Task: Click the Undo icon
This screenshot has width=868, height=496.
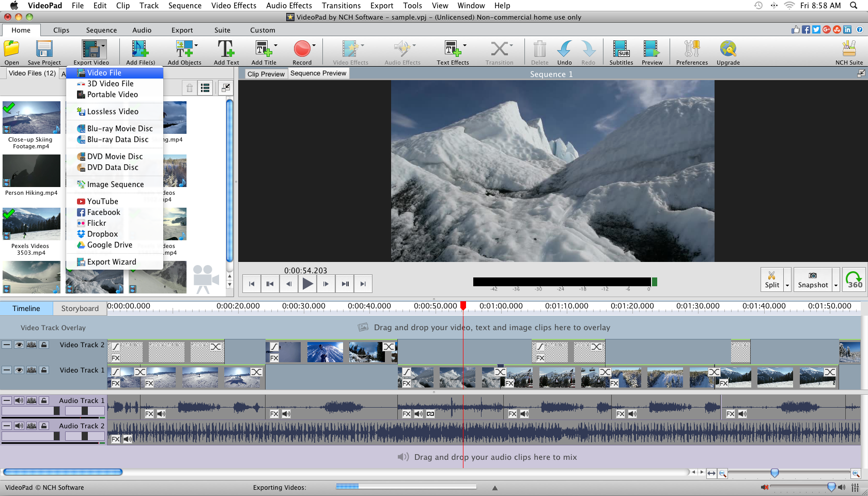Action: click(x=564, y=52)
